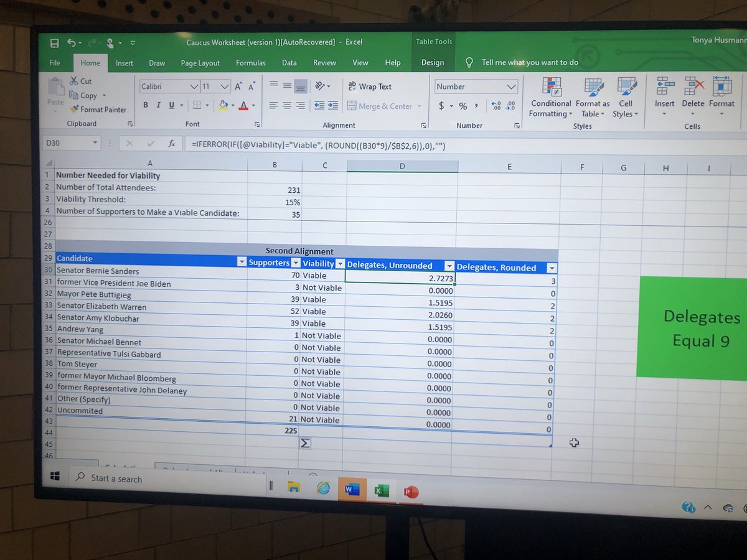747x560 pixels.
Task: Open the Candidate column filter dropdown
Action: pos(242,261)
